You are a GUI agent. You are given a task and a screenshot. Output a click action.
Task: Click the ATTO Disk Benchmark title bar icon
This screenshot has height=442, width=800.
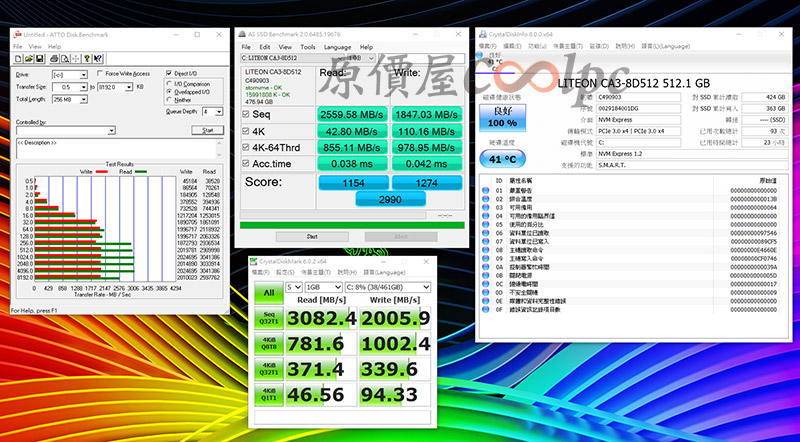[17, 35]
